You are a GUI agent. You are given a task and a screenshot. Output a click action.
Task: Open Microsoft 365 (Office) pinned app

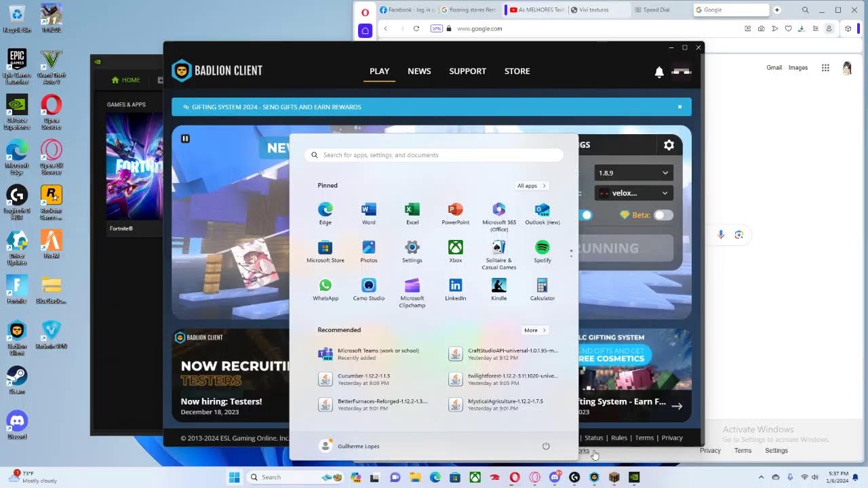coord(498,216)
